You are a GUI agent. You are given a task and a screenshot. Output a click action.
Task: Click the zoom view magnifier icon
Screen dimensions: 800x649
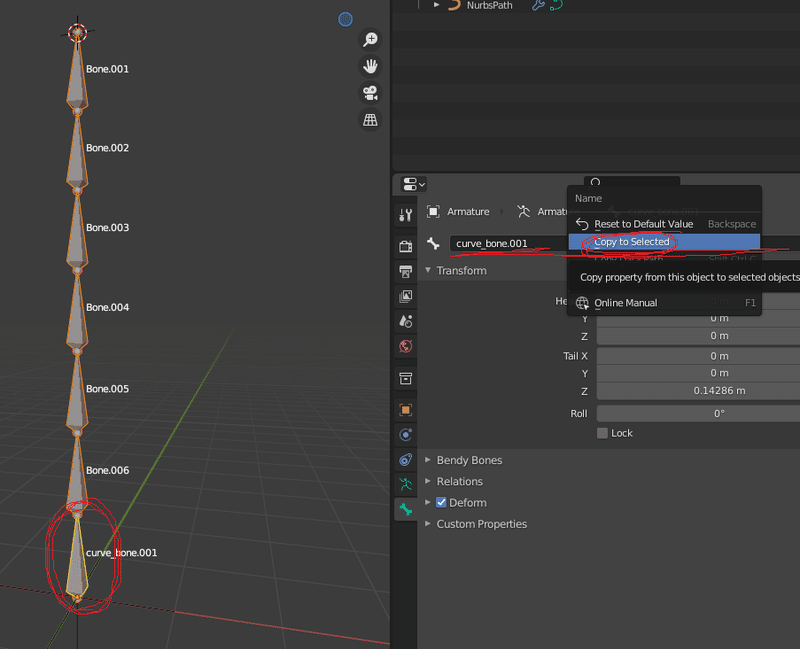[x=370, y=39]
